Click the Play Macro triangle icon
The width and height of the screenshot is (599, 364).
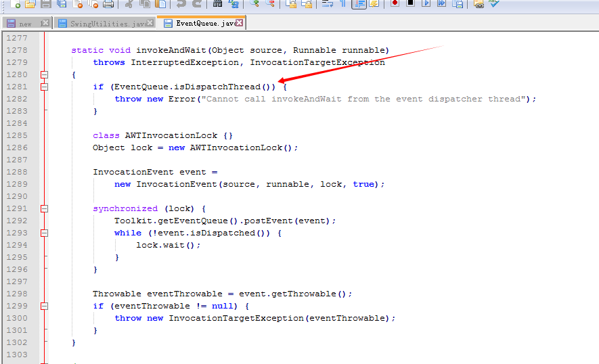426,3
